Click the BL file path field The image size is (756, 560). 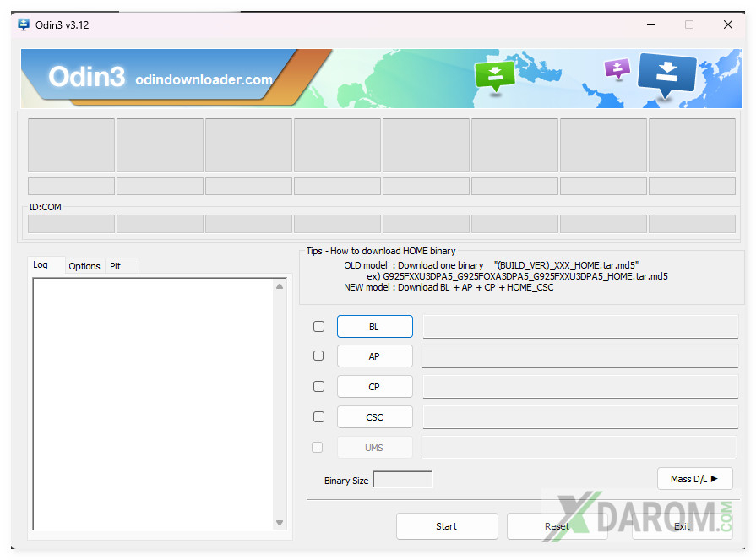579,327
